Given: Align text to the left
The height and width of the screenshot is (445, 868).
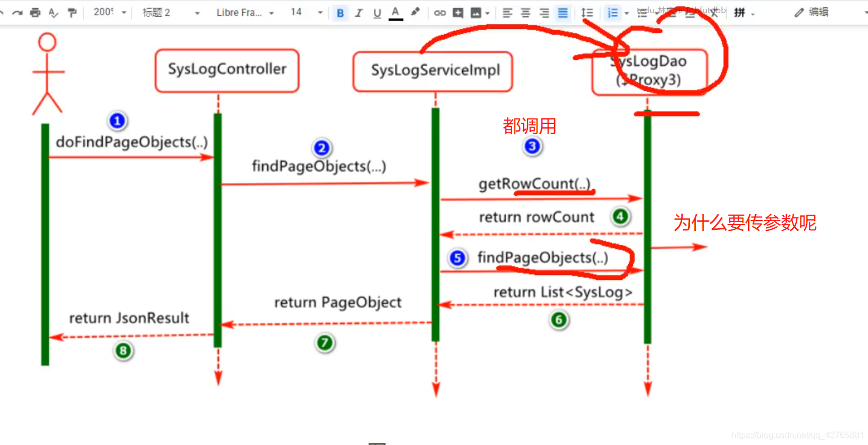Looking at the screenshot, I should [507, 12].
